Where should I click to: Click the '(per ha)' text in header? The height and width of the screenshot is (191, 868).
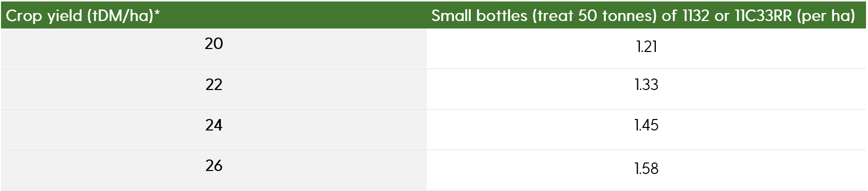point(826,16)
